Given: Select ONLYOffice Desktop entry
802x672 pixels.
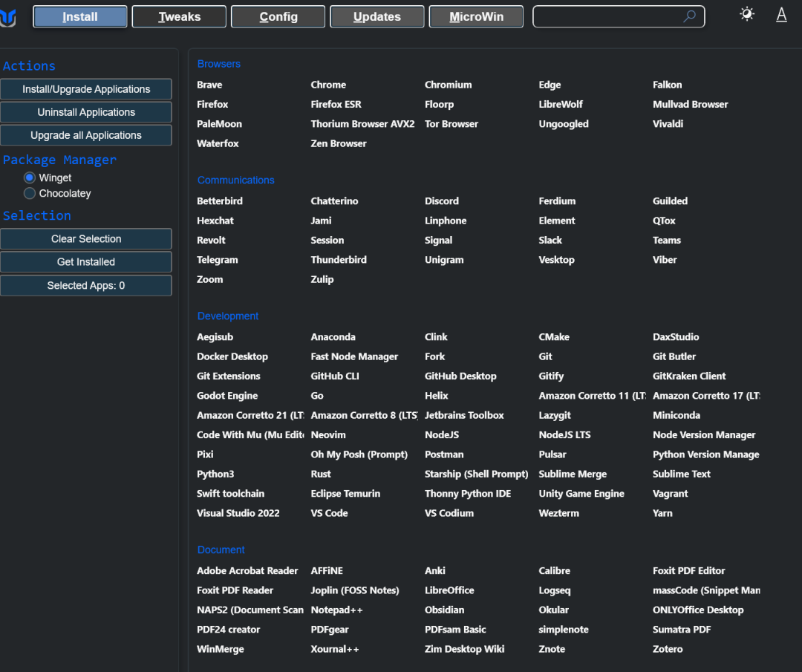Looking at the screenshot, I should tap(697, 610).
